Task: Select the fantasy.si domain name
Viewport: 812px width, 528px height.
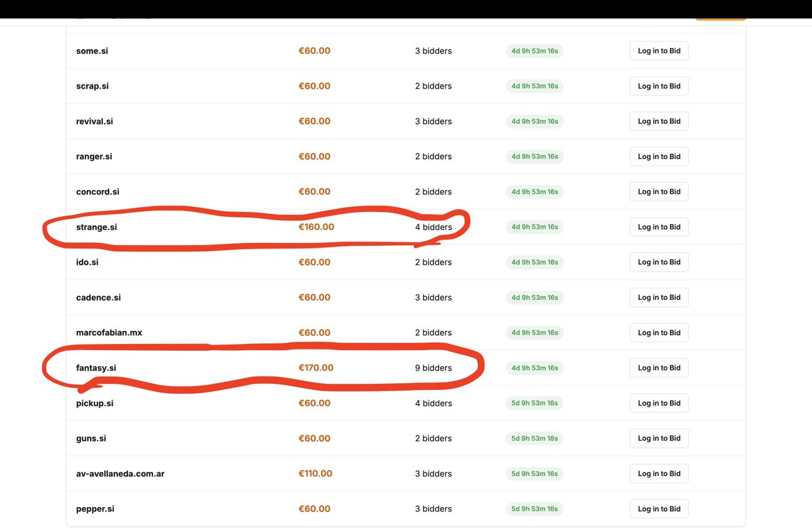Action: click(x=95, y=368)
